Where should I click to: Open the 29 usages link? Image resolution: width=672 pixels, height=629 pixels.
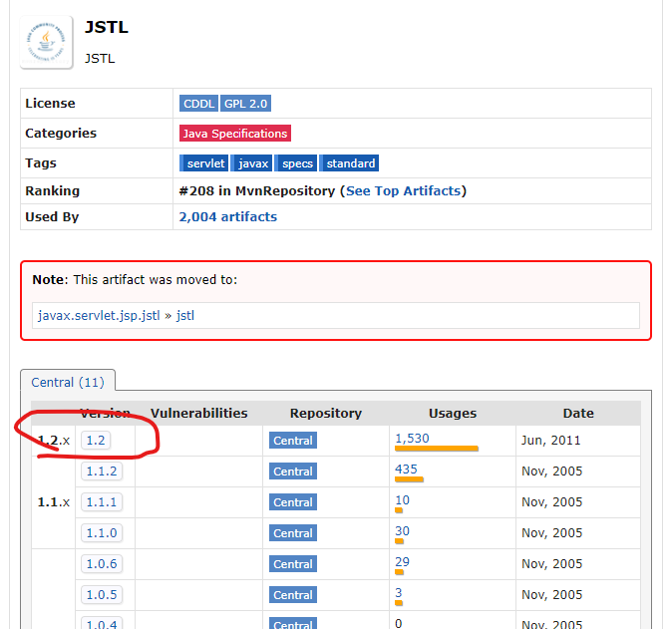pyautogui.click(x=402, y=562)
